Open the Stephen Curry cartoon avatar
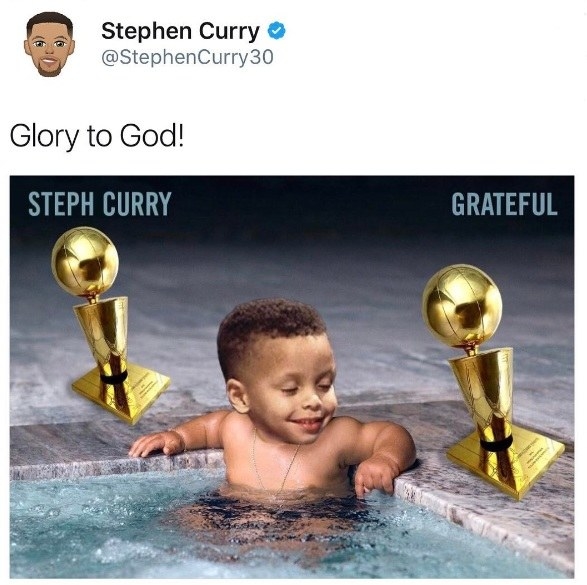Screen dimensions: 587x585 coord(49,45)
